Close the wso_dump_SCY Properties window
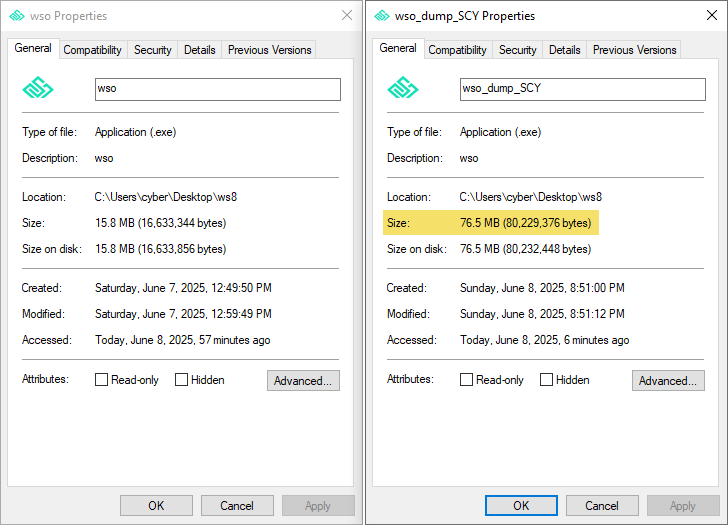The height and width of the screenshot is (525, 728). [711, 16]
